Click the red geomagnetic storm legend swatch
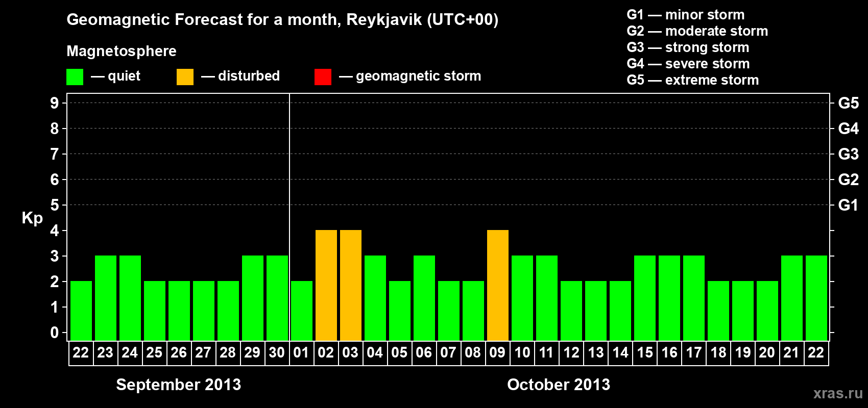The width and height of the screenshot is (868, 408). click(323, 77)
